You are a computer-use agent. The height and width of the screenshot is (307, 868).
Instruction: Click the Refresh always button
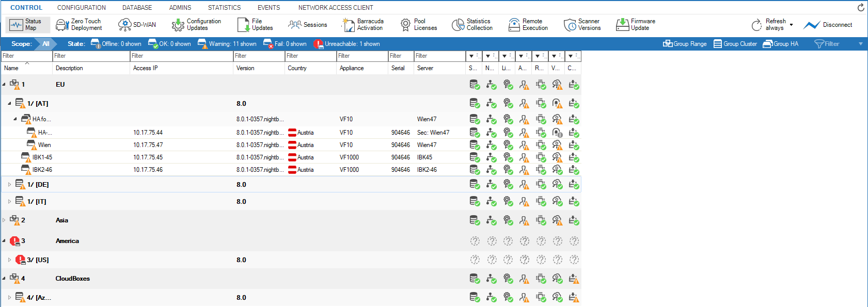(x=768, y=25)
